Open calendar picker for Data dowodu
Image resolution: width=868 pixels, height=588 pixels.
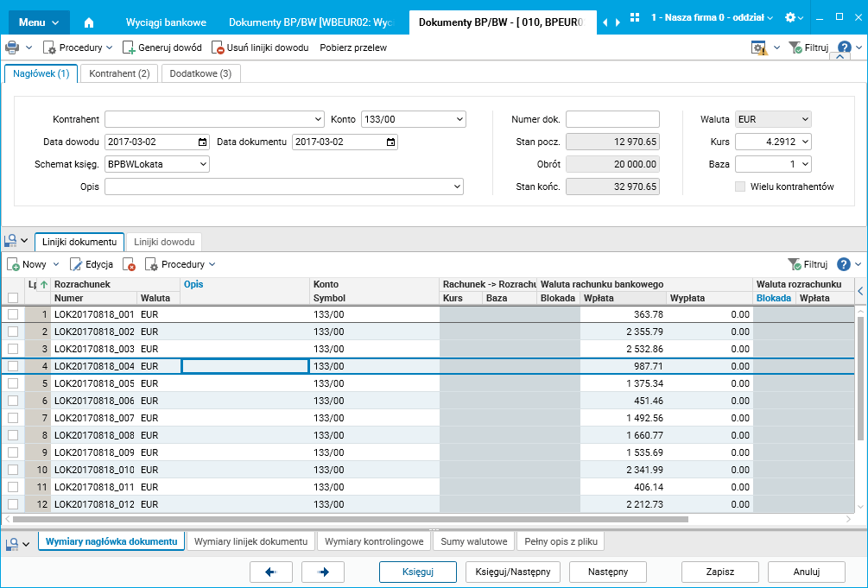tap(203, 142)
